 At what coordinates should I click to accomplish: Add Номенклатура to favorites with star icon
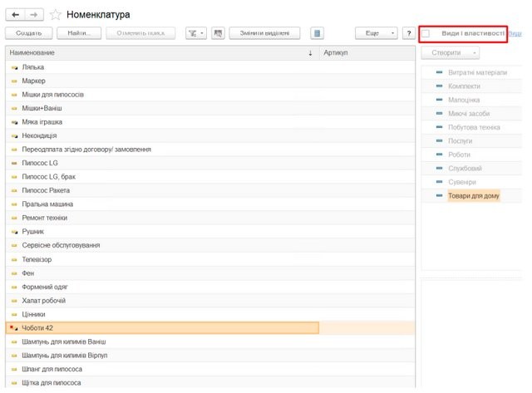(56, 15)
